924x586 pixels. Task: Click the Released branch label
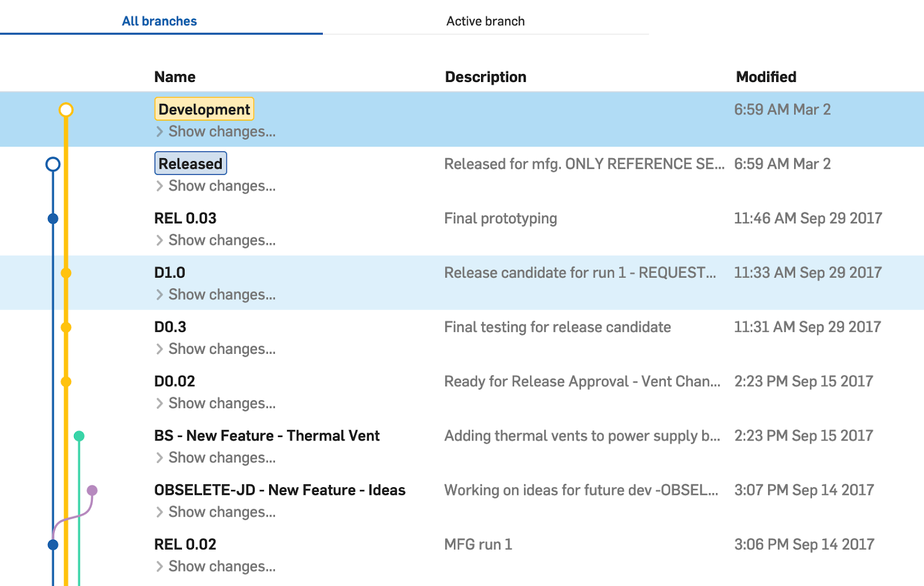pos(190,163)
